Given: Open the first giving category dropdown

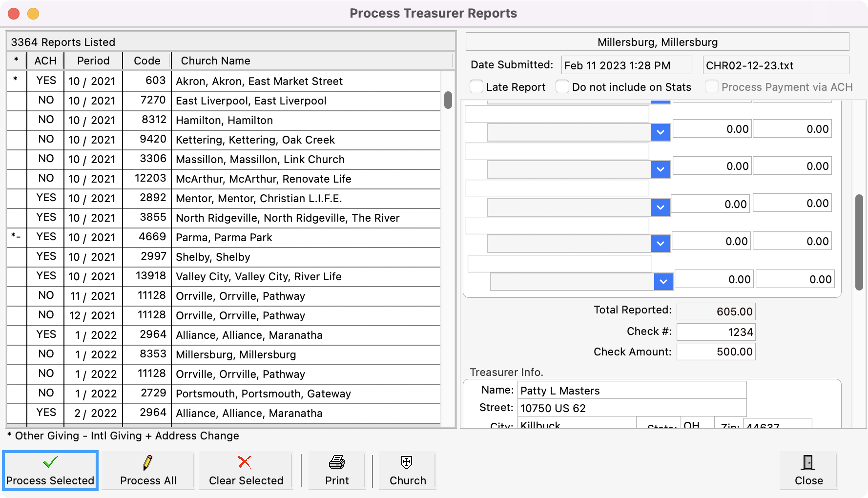Looking at the screenshot, I should pos(660,132).
